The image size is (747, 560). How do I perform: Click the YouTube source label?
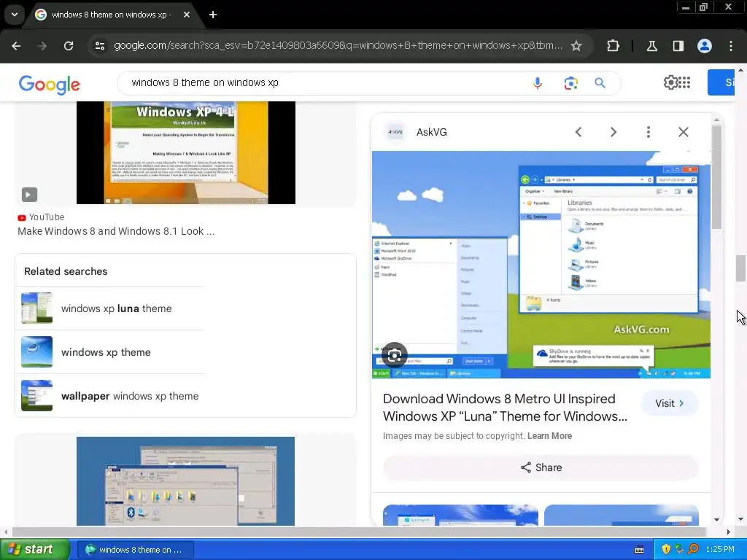pos(41,217)
